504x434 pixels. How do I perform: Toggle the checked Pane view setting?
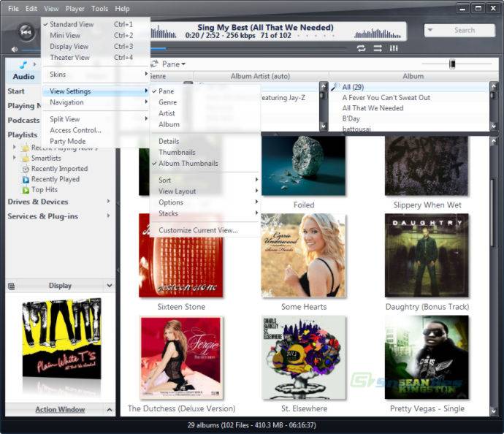pyautogui.click(x=205, y=91)
